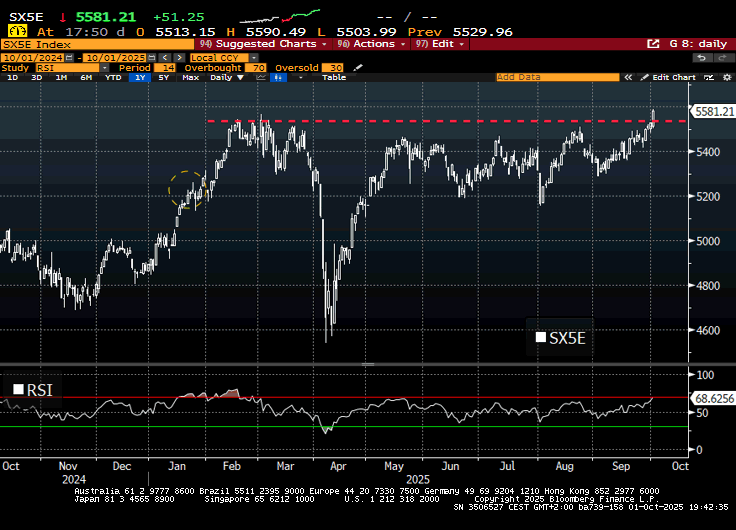The image size is (736, 530).
Task: Click the pencil icon beside Oversold
Action: point(359,67)
